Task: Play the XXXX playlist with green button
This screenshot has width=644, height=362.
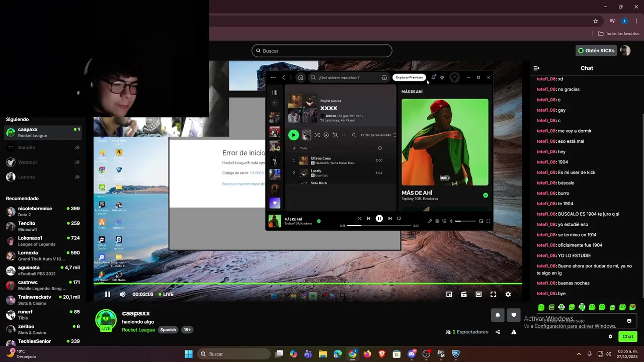Action: point(293,135)
